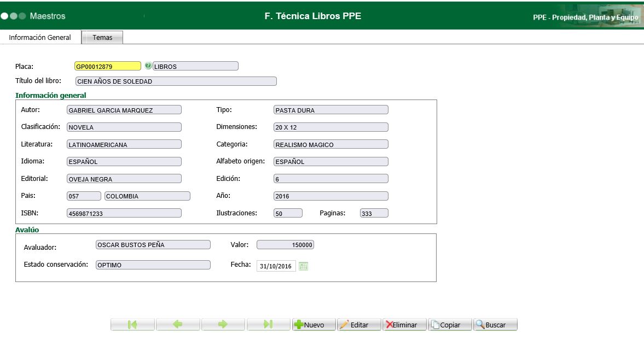Jump to the last record arrow
This screenshot has height=346, width=644.
[x=268, y=325]
